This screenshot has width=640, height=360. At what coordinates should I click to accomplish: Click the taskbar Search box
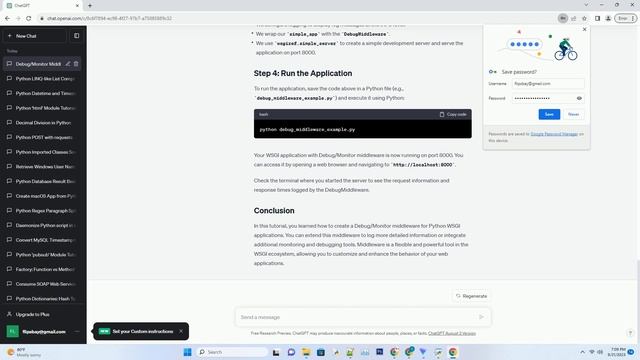point(231,352)
